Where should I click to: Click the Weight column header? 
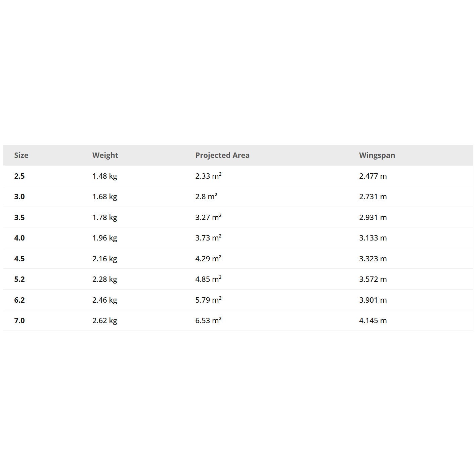(x=105, y=155)
